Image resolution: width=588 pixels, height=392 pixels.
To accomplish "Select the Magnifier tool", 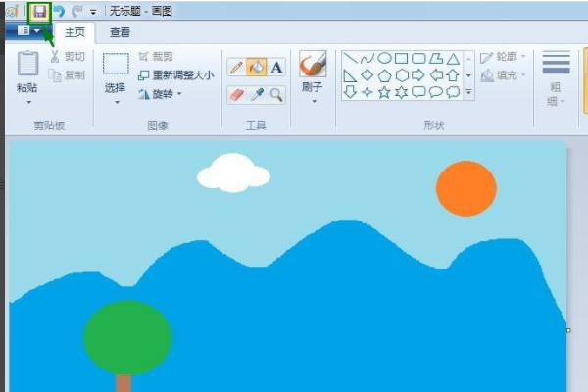I will point(276,95).
